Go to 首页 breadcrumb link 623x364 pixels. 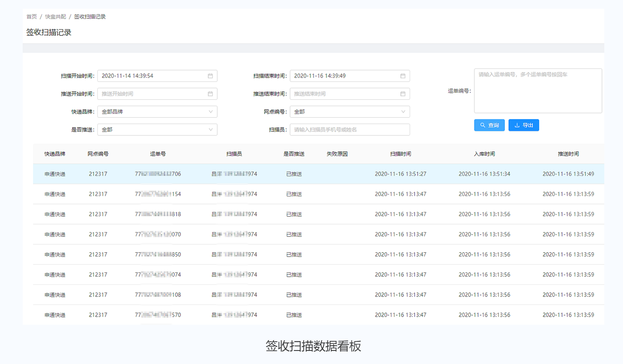click(x=31, y=17)
